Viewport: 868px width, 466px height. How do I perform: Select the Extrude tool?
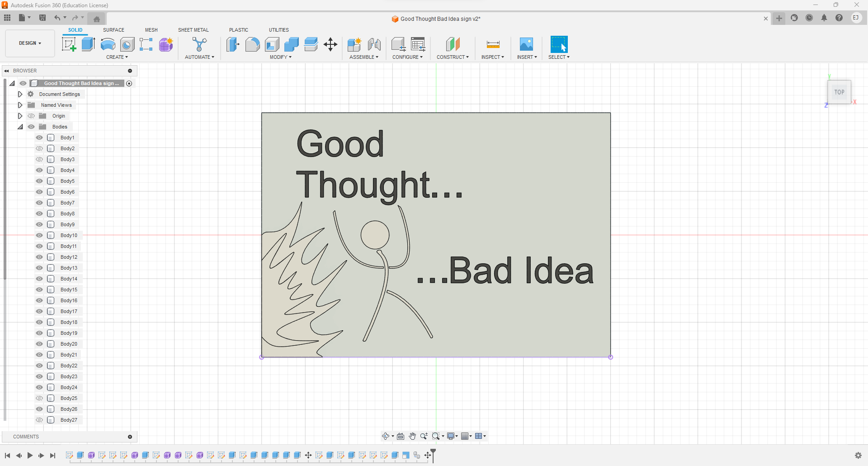click(x=88, y=44)
